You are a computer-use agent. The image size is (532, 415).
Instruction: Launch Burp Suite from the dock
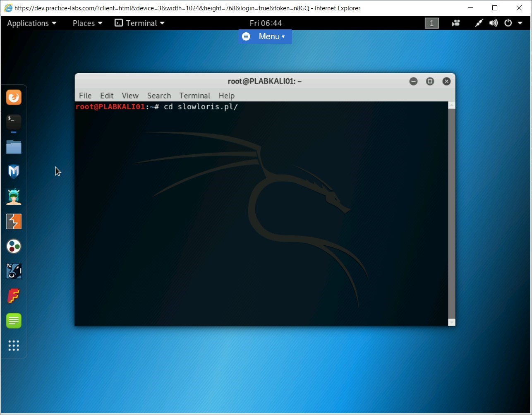pos(14,221)
